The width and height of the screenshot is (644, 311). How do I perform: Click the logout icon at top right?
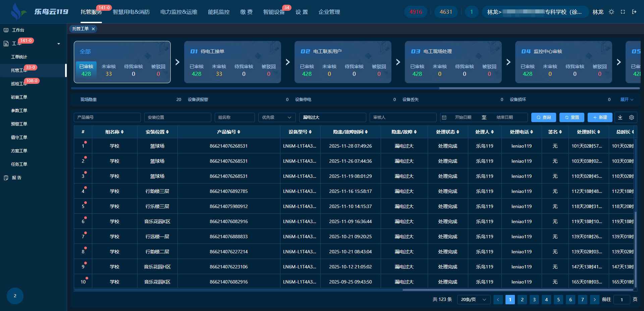[634, 12]
